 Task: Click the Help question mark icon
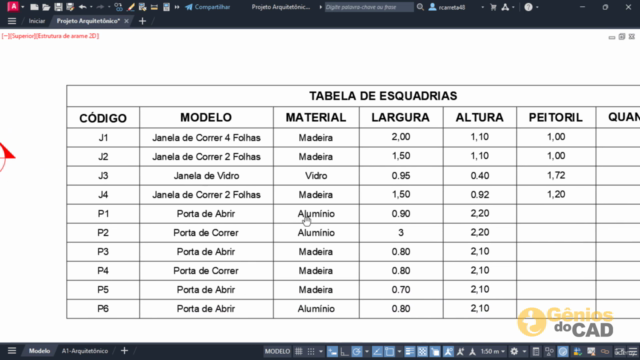pyautogui.click(x=528, y=7)
